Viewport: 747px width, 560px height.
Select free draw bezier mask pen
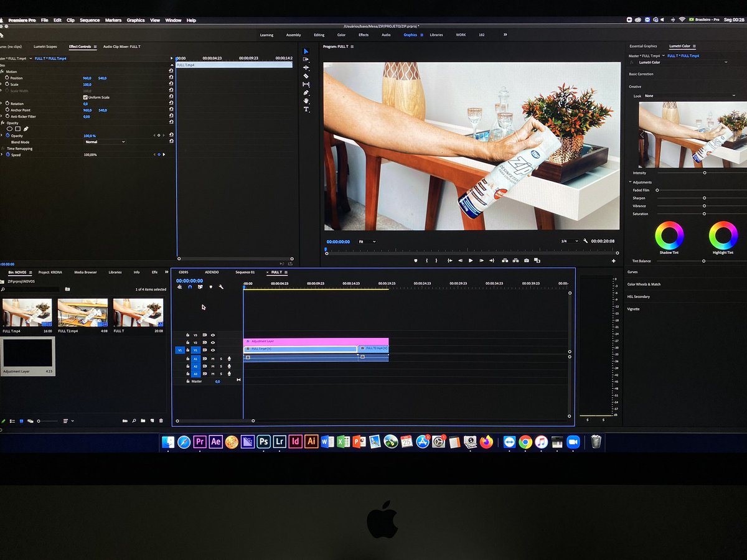pyautogui.click(x=26, y=129)
